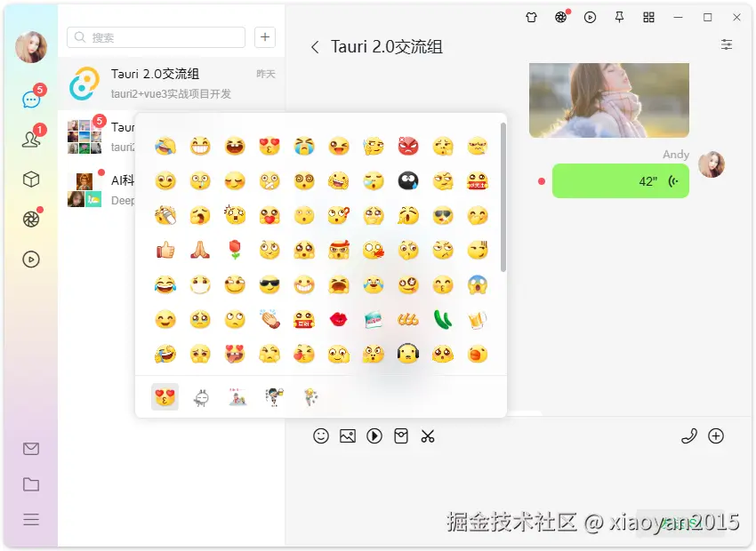Image resolution: width=756 pixels, height=551 pixels.
Task: Pin the window with the pin icon
Action: (x=620, y=18)
